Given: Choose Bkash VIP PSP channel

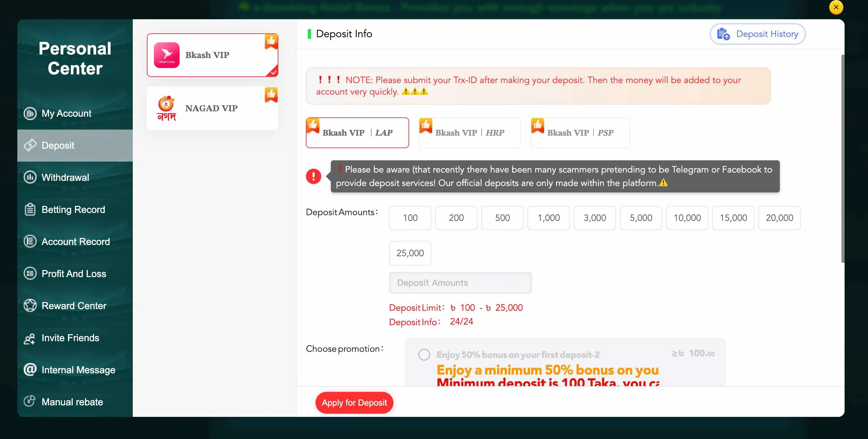Looking at the screenshot, I should [580, 132].
